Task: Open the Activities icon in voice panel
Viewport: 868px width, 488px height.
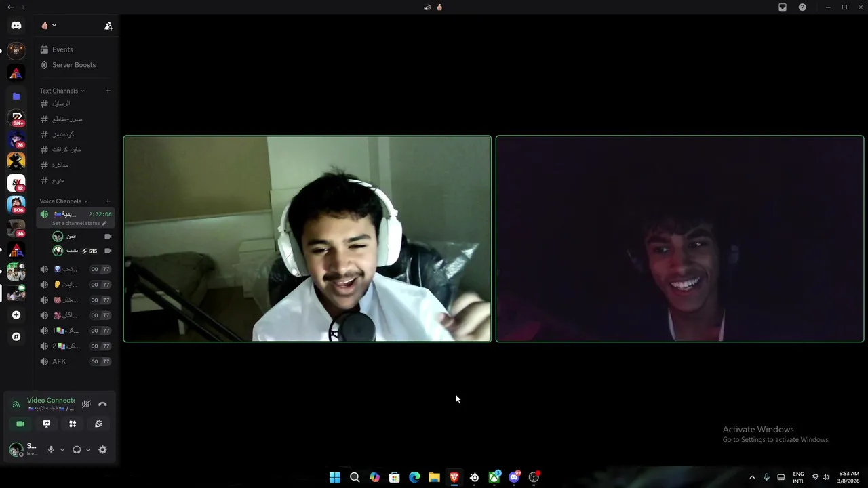Action: tap(73, 424)
